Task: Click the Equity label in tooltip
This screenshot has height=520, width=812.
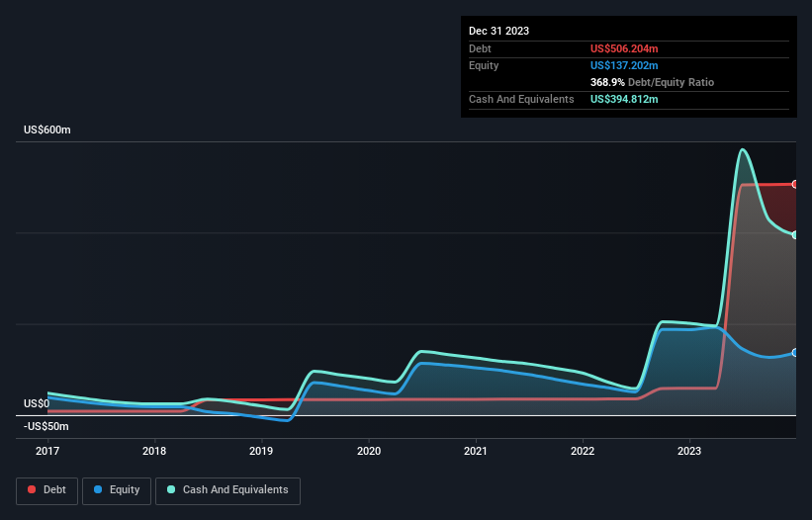Action: pyautogui.click(x=484, y=65)
